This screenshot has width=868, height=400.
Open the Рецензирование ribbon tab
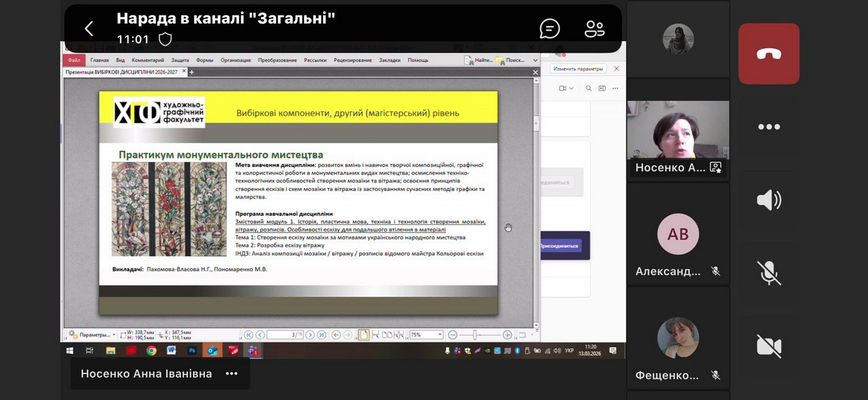click(353, 60)
